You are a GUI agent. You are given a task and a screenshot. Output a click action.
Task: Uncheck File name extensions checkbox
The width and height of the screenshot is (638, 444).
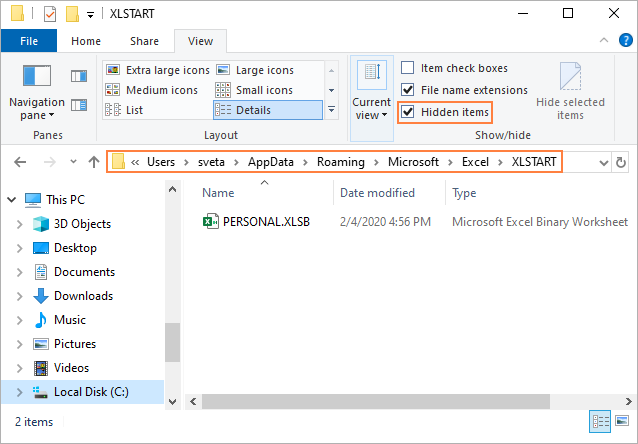pos(408,90)
